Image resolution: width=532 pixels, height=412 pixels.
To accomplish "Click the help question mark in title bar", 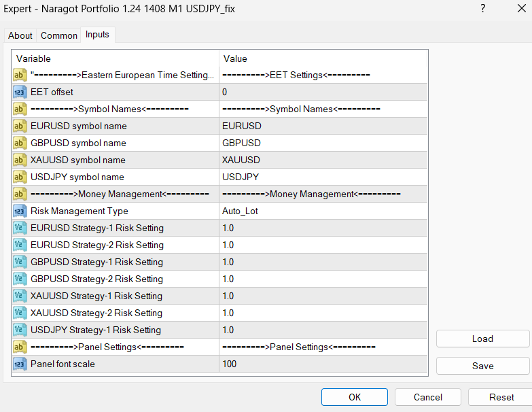I will pos(482,9).
